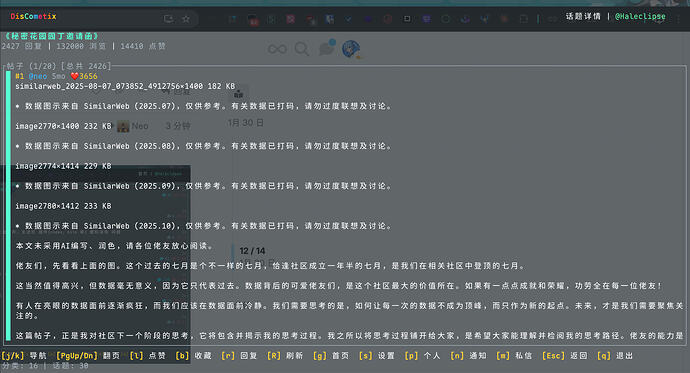Open the @neo author name
The image size is (690, 373).
38,76
